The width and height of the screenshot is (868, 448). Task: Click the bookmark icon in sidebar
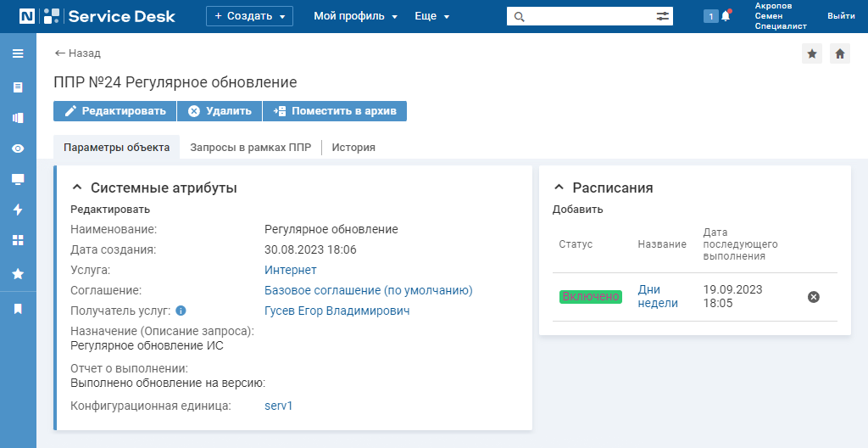click(x=18, y=309)
